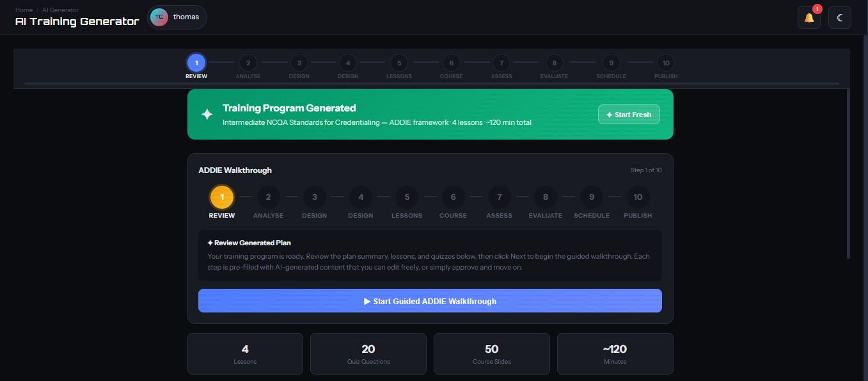Navigate Home via the breadcrumb
Image resolution: width=868 pixels, height=381 pixels.
(x=24, y=10)
